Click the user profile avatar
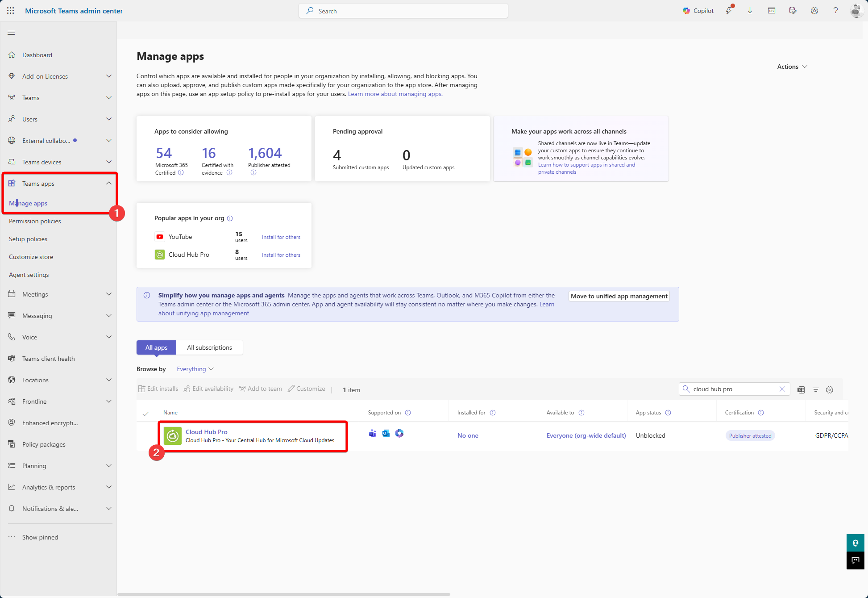868x598 pixels. point(856,11)
